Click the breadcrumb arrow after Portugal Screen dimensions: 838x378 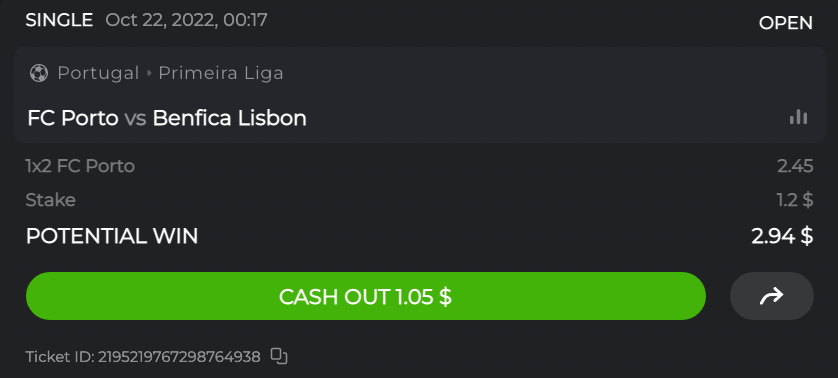click(150, 73)
